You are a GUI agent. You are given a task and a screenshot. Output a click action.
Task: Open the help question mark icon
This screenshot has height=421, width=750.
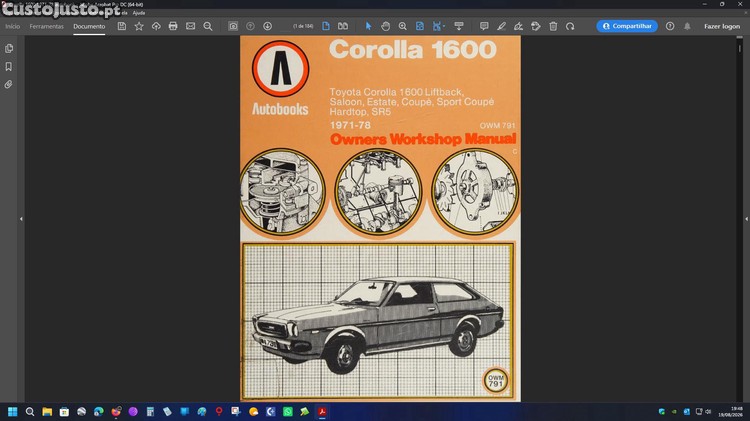(x=670, y=26)
